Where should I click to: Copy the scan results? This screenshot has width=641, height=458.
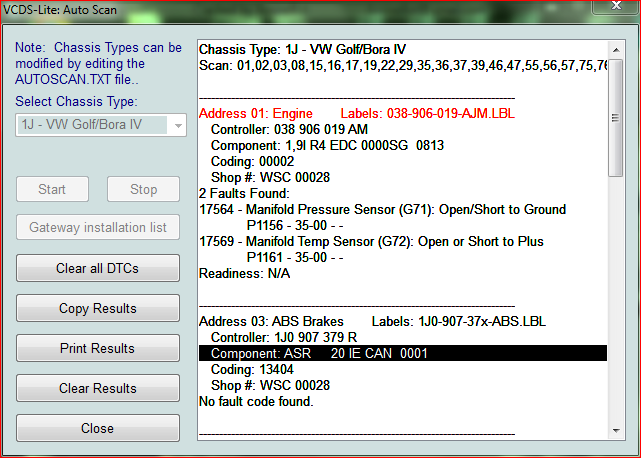(98, 308)
